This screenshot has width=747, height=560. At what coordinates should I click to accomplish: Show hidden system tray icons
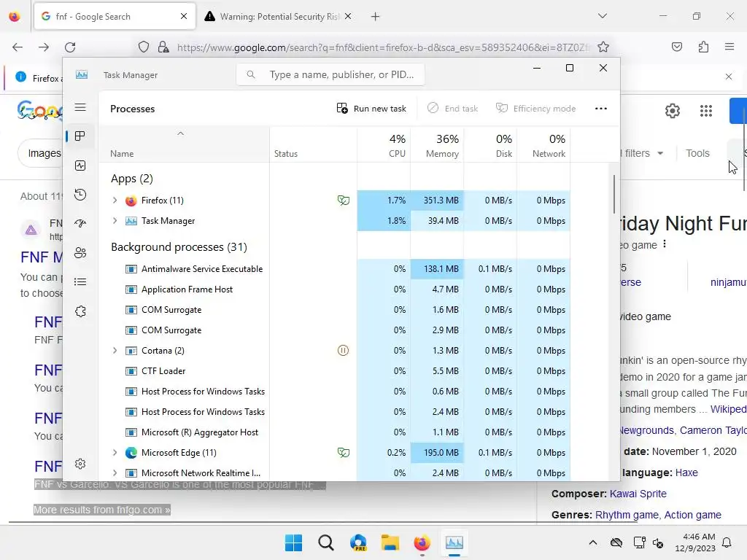pyautogui.click(x=592, y=542)
